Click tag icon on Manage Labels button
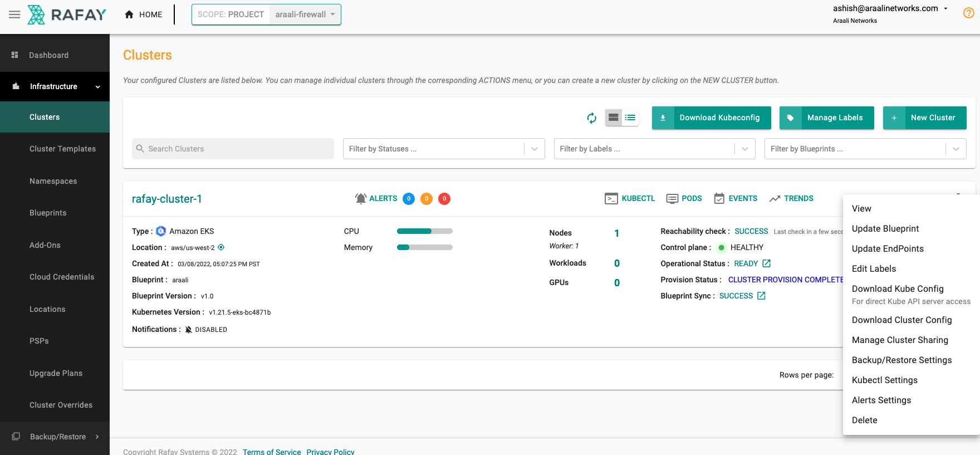The image size is (980, 455). [791, 118]
